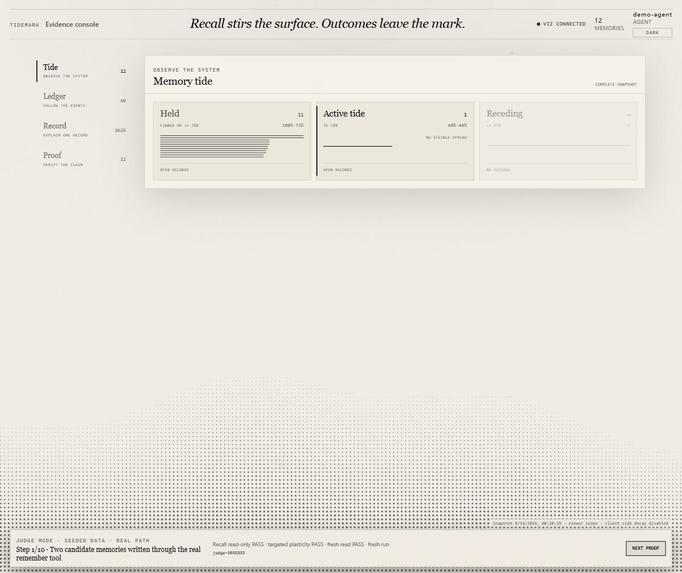Open records link in the Held card

point(174,170)
